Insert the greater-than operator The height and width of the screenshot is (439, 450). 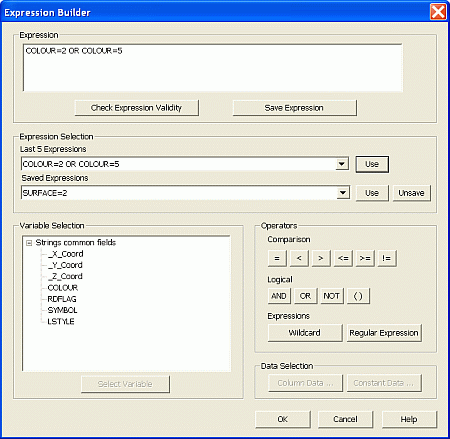click(321, 258)
